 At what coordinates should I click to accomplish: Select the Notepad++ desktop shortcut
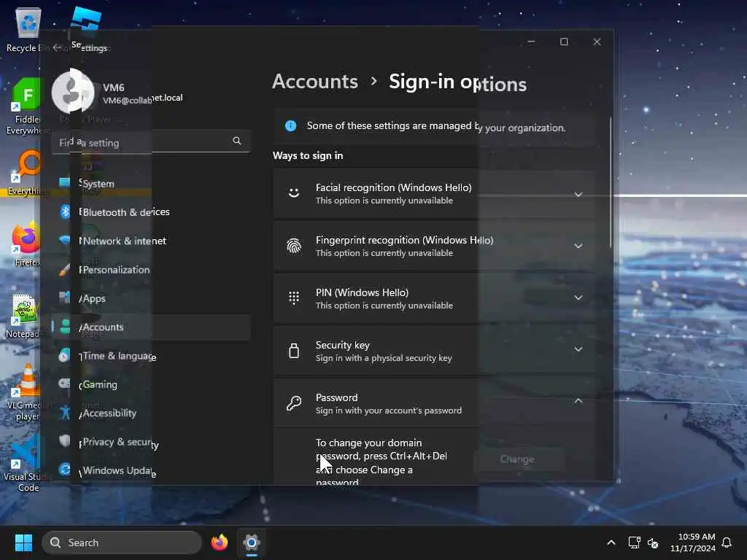[x=25, y=316]
